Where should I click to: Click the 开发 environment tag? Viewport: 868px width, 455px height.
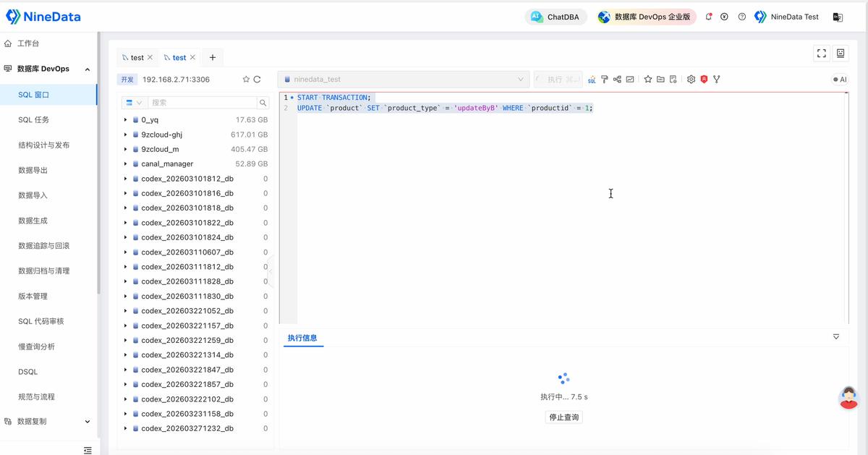tap(127, 80)
